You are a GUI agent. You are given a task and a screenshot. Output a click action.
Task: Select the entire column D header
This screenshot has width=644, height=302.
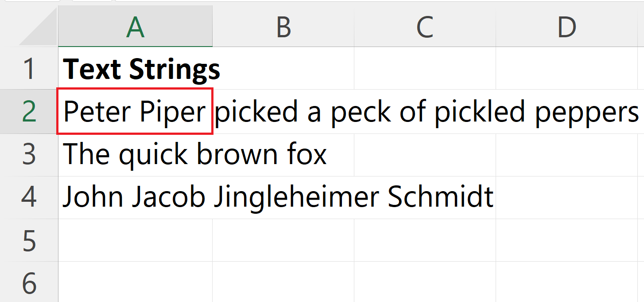[x=567, y=27]
